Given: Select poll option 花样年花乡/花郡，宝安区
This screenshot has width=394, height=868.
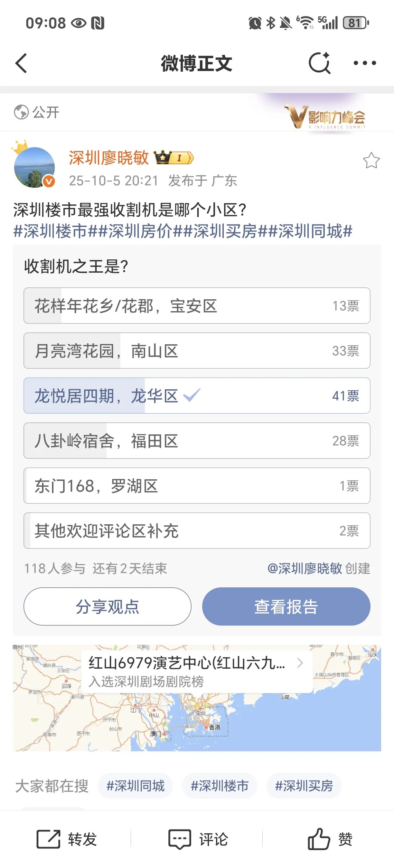Looking at the screenshot, I should (197, 306).
